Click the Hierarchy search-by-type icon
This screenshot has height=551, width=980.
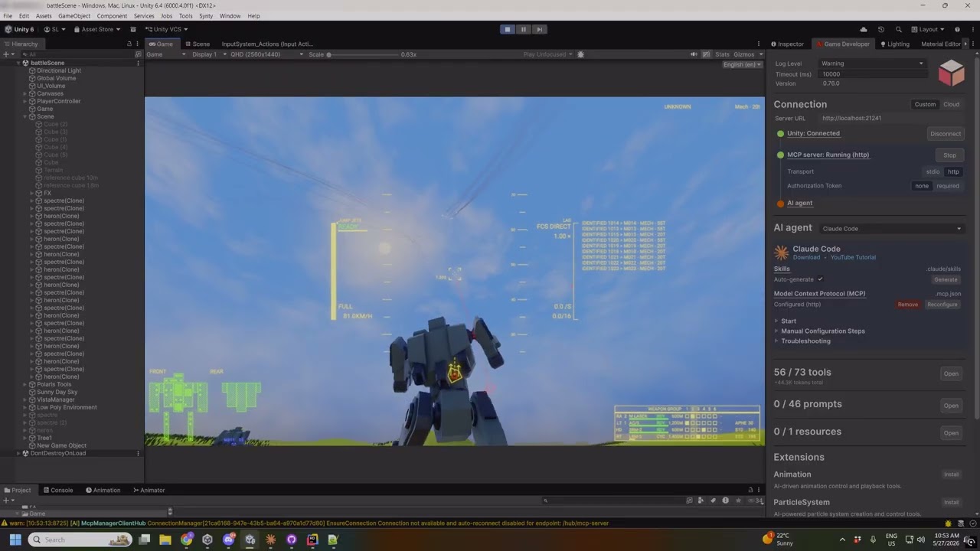(138, 54)
